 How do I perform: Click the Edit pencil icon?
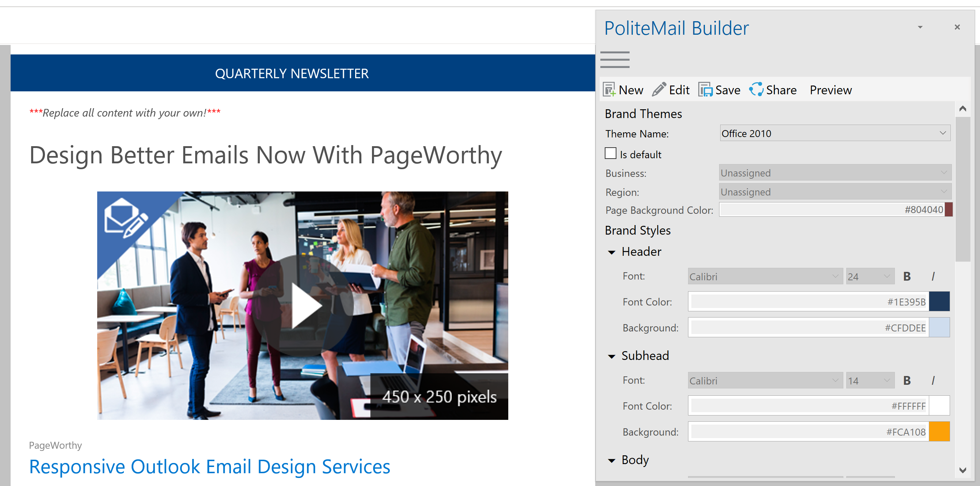pos(659,90)
